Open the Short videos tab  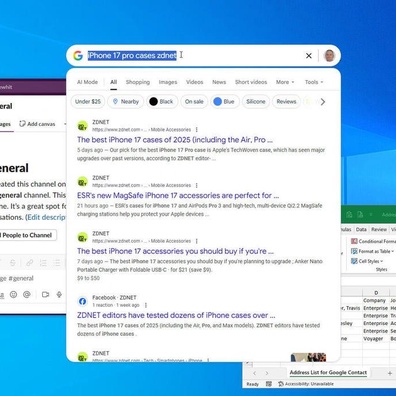tap(251, 82)
